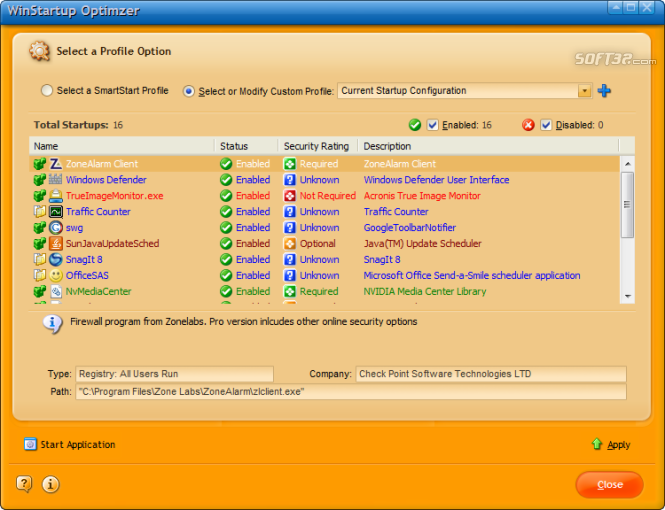Click the Not Required rating icon
This screenshot has height=510, width=665.
[290, 196]
